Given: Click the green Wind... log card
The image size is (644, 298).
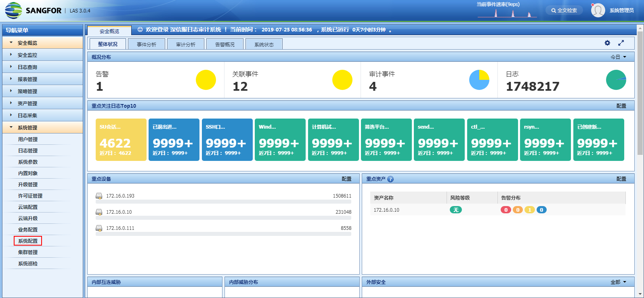Looking at the screenshot, I should coord(280,140).
